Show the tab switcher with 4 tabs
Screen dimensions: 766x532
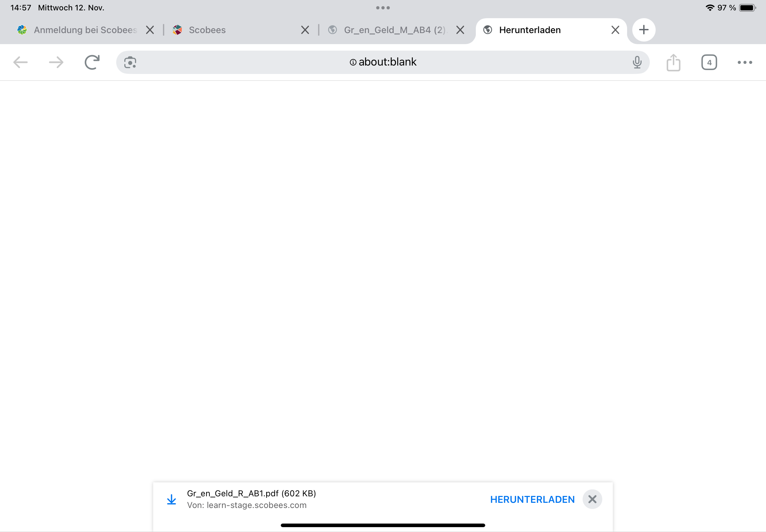click(x=709, y=62)
